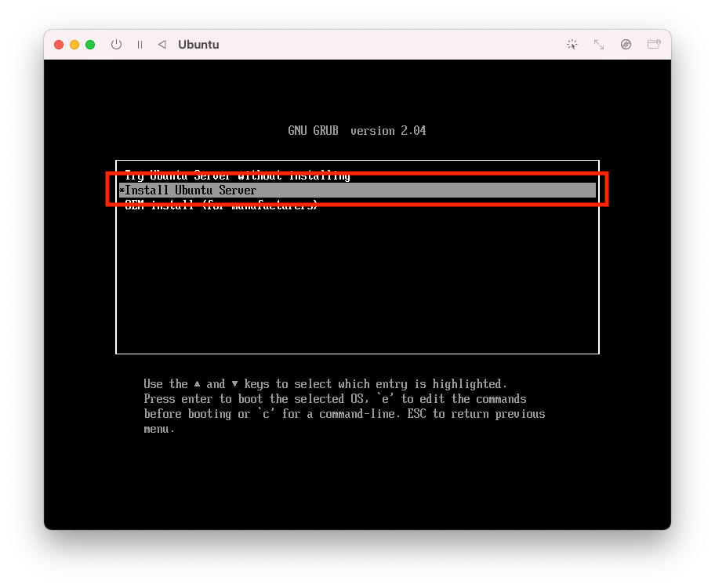Click the word "menu." in help text

(x=159, y=429)
